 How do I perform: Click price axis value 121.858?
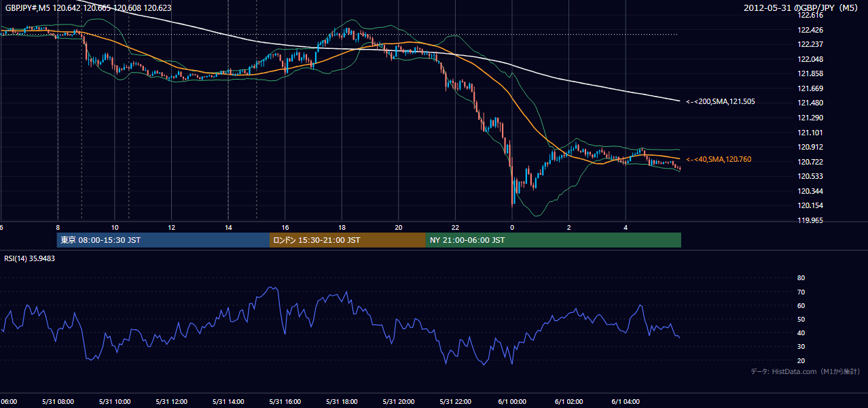[x=810, y=73]
